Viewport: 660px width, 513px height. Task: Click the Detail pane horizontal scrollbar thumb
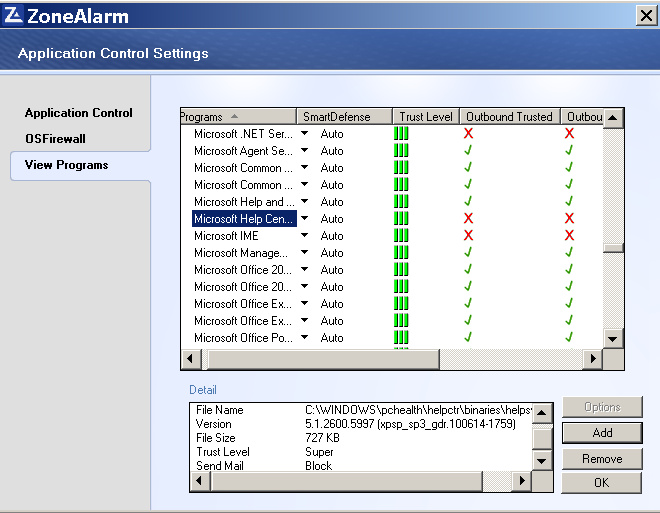(x=347, y=481)
